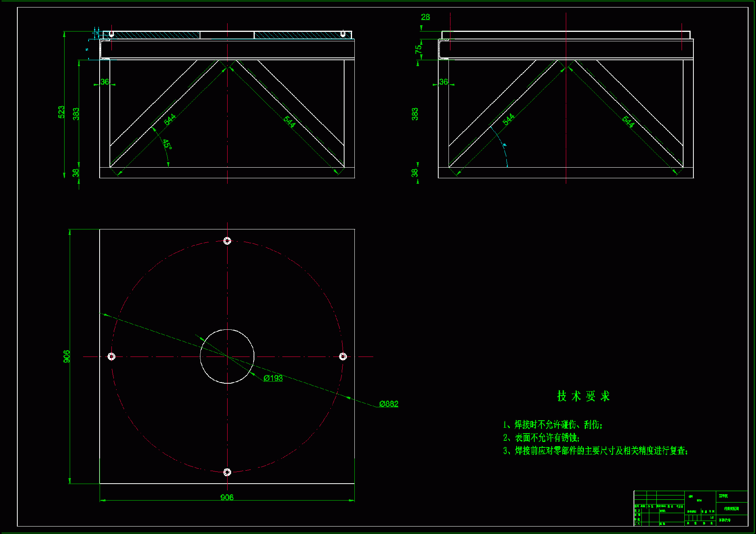This screenshot has height=534, width=756.
Task: Click the title block in the bottom-right corner
Action: 691,508
